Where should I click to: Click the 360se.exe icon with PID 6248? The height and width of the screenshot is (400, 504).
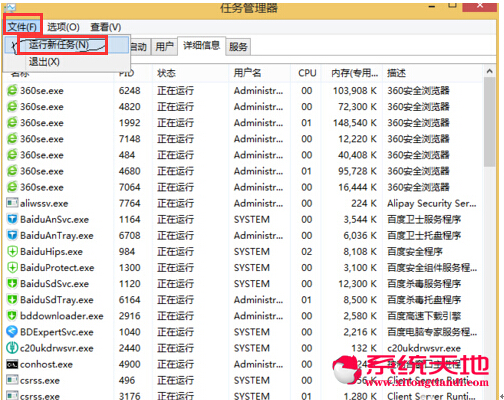(x=12, y=90)
